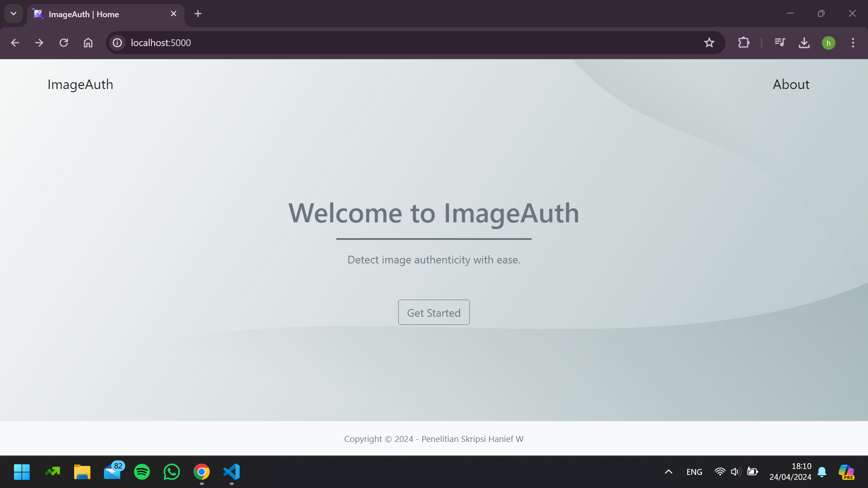Screen dimensions: 868x488
Task: Click the ImageAuth brand logo link
Action: (80, 84)
